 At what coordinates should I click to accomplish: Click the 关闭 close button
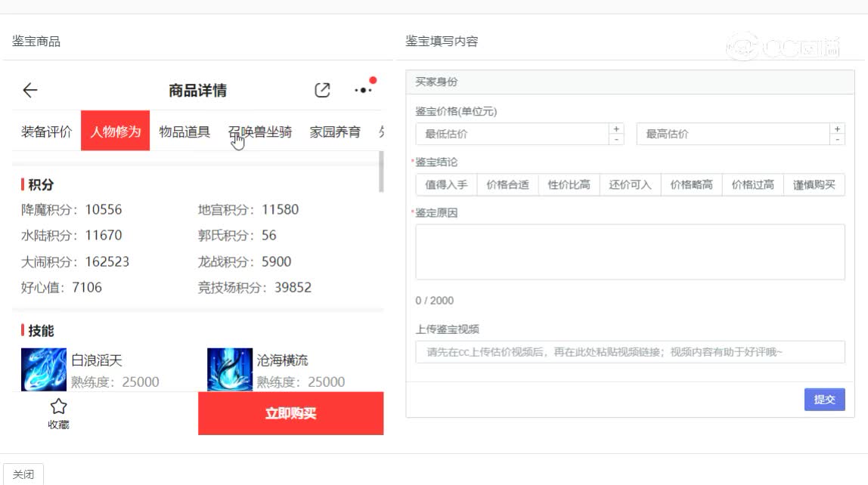[23, 474]
